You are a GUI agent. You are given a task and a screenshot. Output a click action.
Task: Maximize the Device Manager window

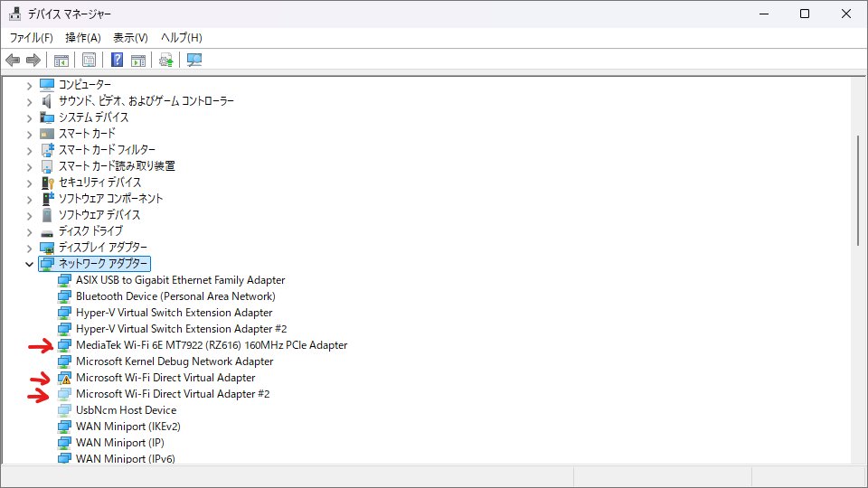tap(805, 14)
